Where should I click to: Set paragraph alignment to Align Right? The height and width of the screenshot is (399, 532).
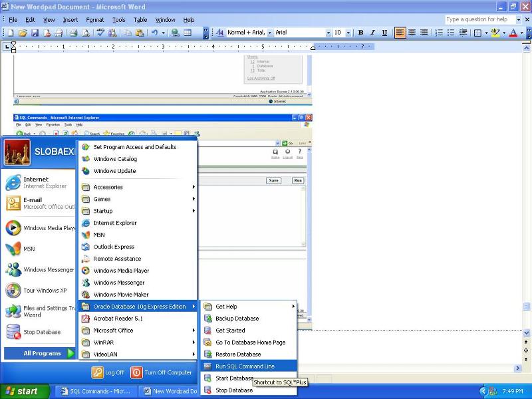coord(424,33)
